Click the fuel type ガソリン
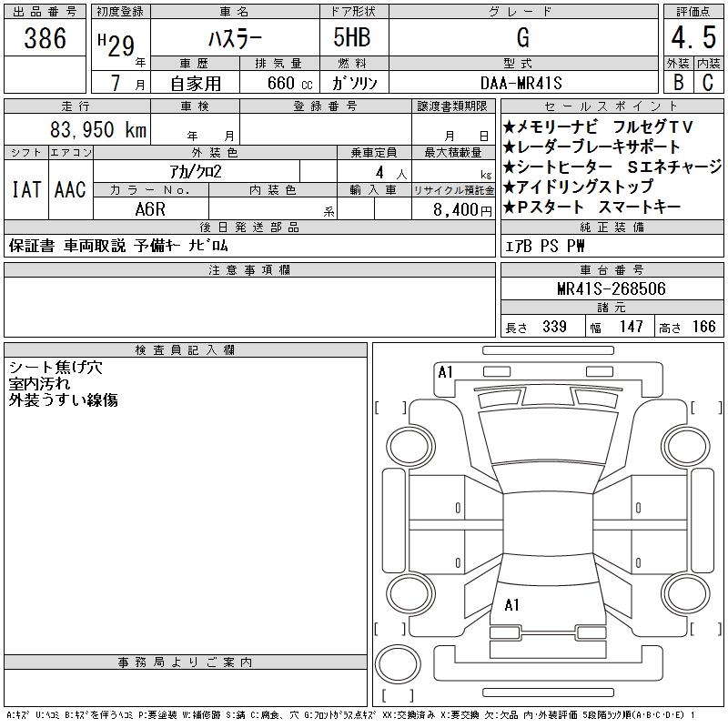The height and width of the screenshot is (728, 728). pyautogui.click(x=354, y=83)
